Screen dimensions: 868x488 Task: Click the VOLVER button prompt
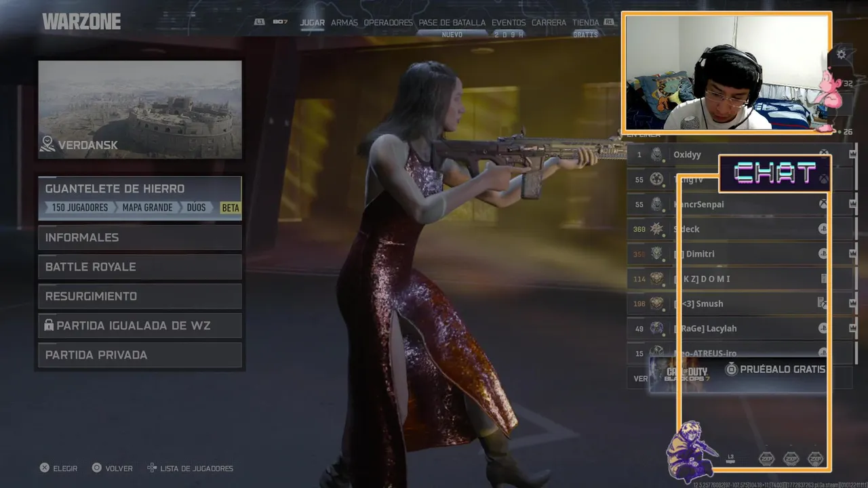[113, 468]
